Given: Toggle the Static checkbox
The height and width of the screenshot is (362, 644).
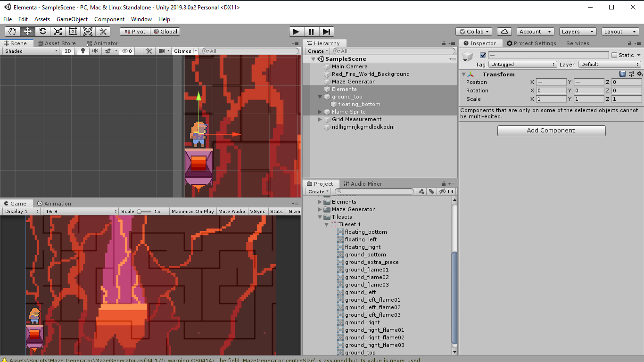Looking at the screenshot, I should (x=614, y=55).
